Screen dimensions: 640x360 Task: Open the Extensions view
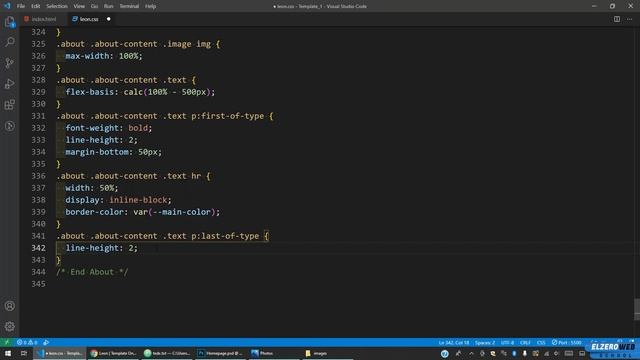(x=9, y=105)
